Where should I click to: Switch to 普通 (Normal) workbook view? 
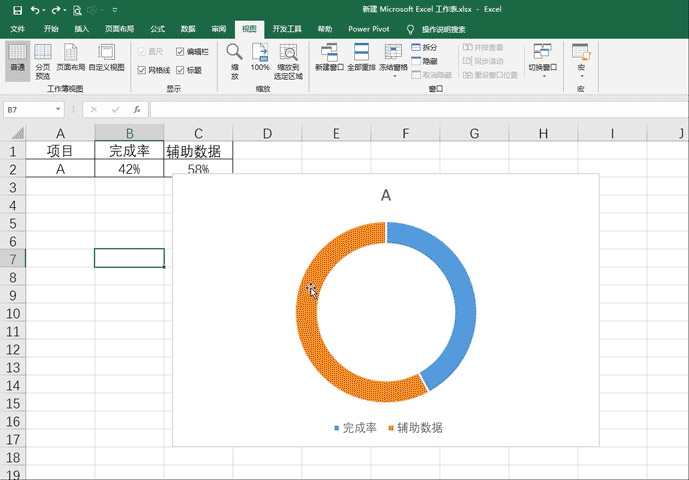(18, 60)
